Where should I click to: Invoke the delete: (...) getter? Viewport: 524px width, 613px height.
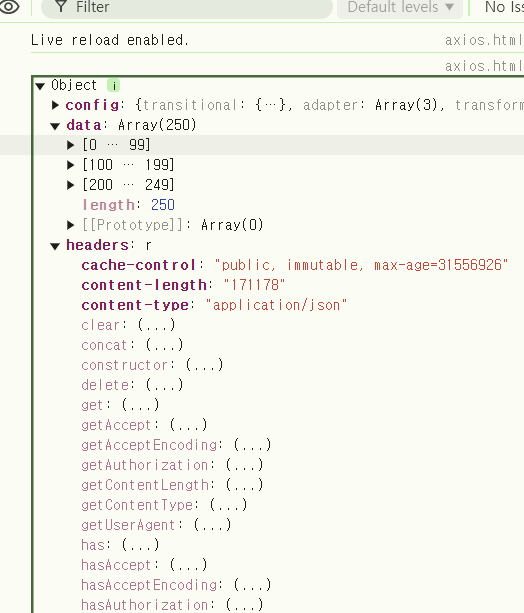(164, 385)
